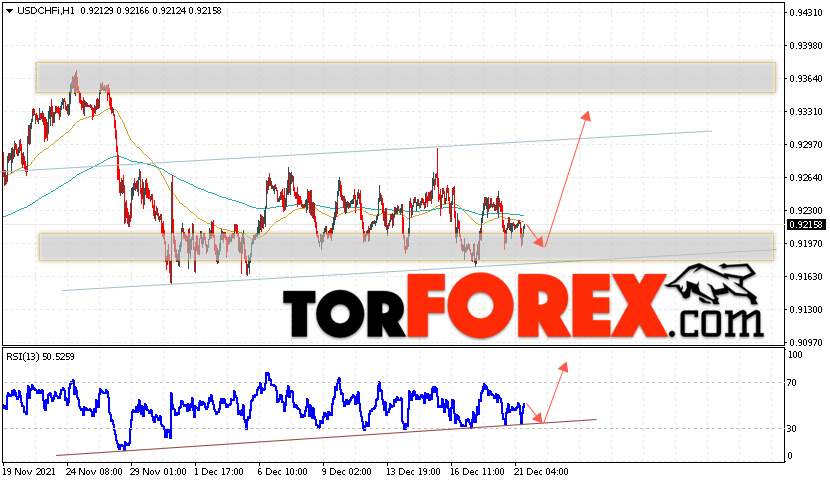Click the 21 Dec 04:00 time label
Image resolution: width=830 pixels, height=483 pixels.
(x=541, y=471)
